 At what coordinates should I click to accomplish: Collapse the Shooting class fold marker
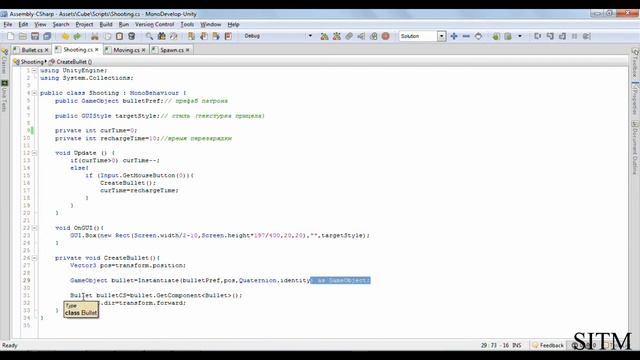click(x=34, y=93)
